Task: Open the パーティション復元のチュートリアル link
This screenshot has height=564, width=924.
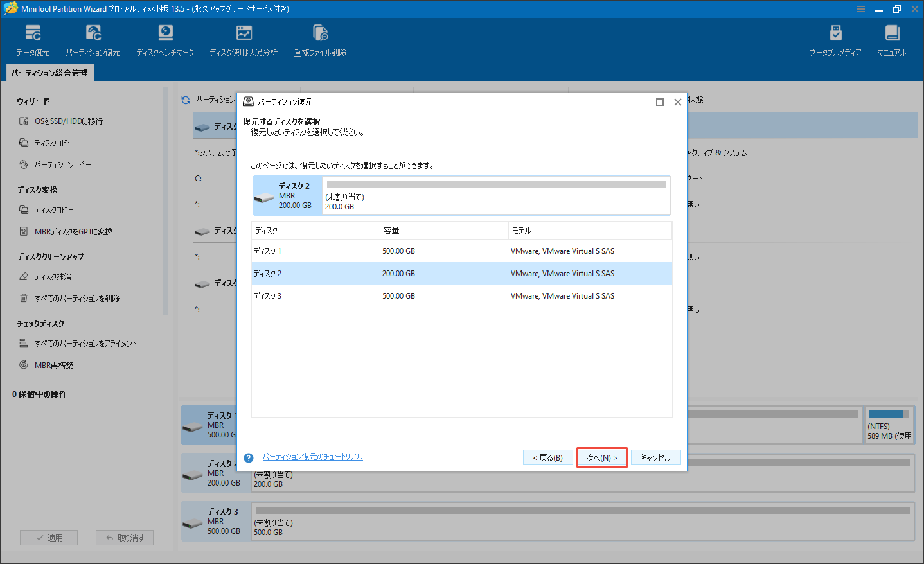Action: pyautogui.click(x=312, y=457)
